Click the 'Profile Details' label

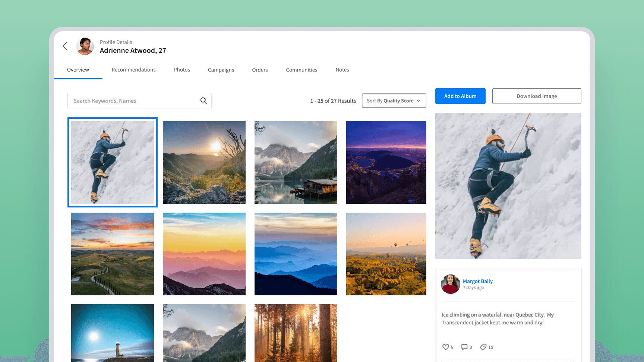116,42
